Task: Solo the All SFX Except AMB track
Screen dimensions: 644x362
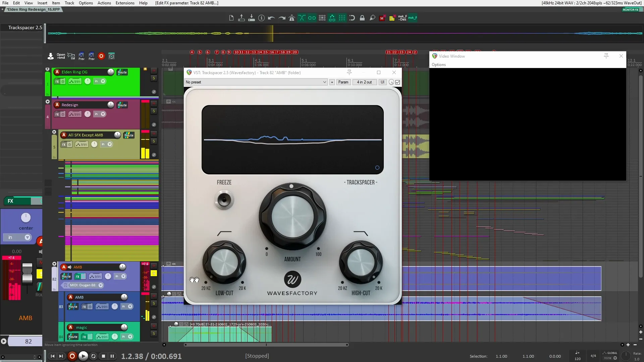Action: tap(154, 141)
